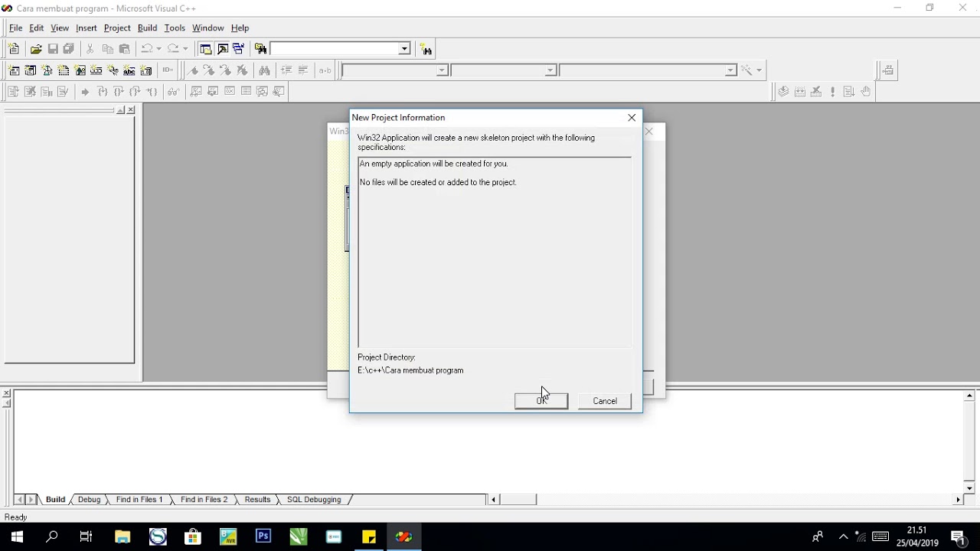The width and height of the screenshot is (980, 551).
Task: Toggle the Workspace window icon
Action: pyautogui.click(x=205, y=49)
